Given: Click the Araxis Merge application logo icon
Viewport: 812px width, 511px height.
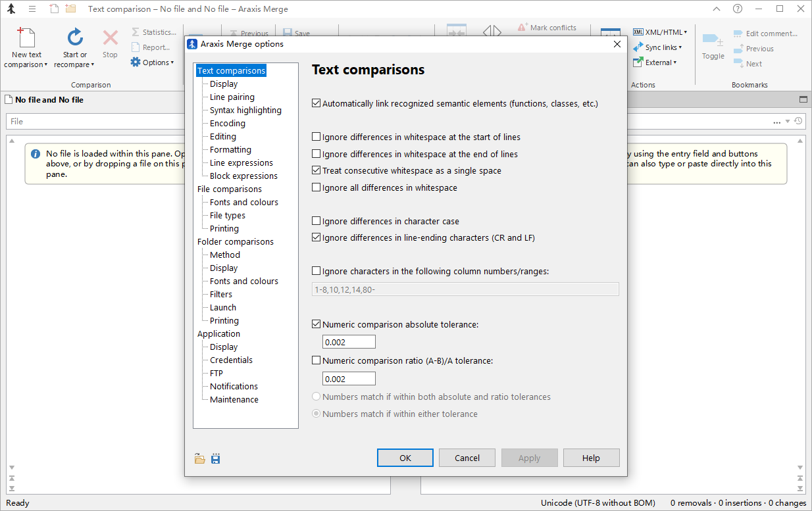Looking at the screenshot, I should pos(11,9).
